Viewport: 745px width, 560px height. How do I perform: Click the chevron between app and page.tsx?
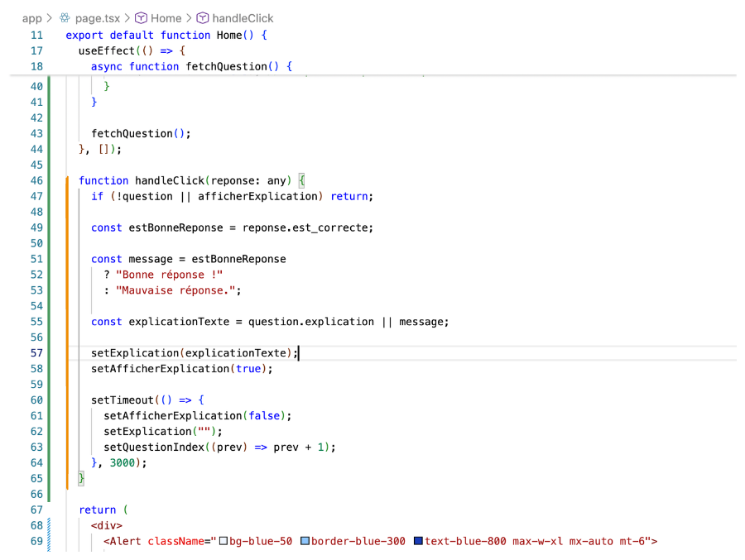(x=50, y=18)
